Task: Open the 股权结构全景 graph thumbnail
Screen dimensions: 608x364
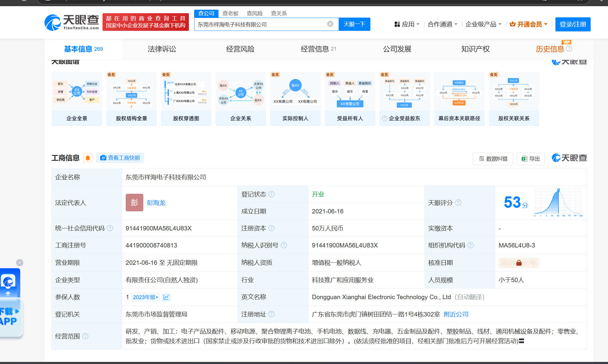Action: coord(132,99)
